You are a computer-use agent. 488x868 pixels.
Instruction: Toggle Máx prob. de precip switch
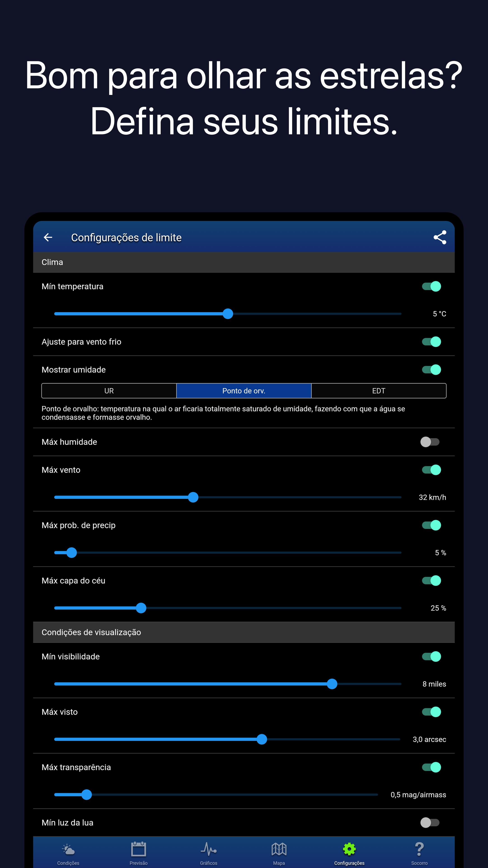coord(432,525)
